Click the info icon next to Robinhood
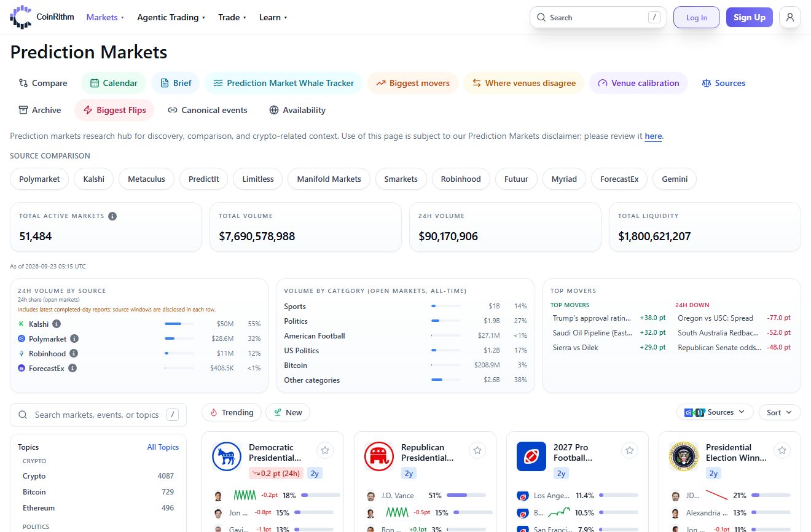Screen dimensions: 811x532 (x=74, y=353)
